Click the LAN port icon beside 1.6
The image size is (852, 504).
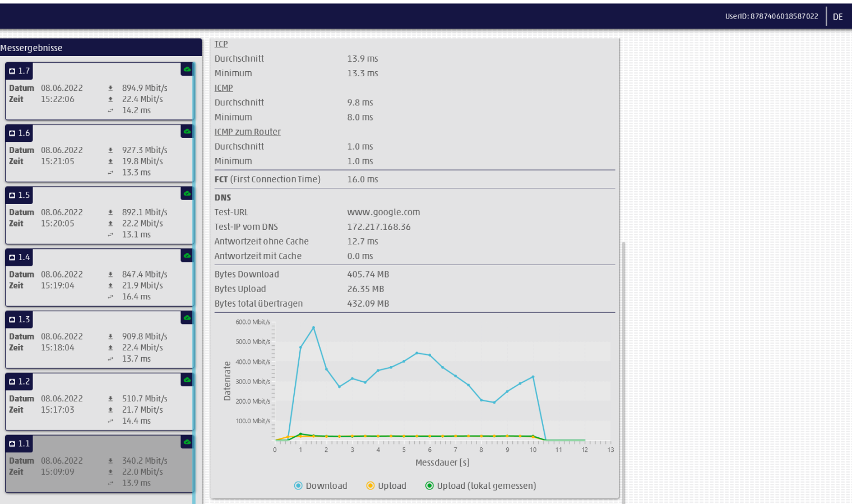(x=12, y=133)
